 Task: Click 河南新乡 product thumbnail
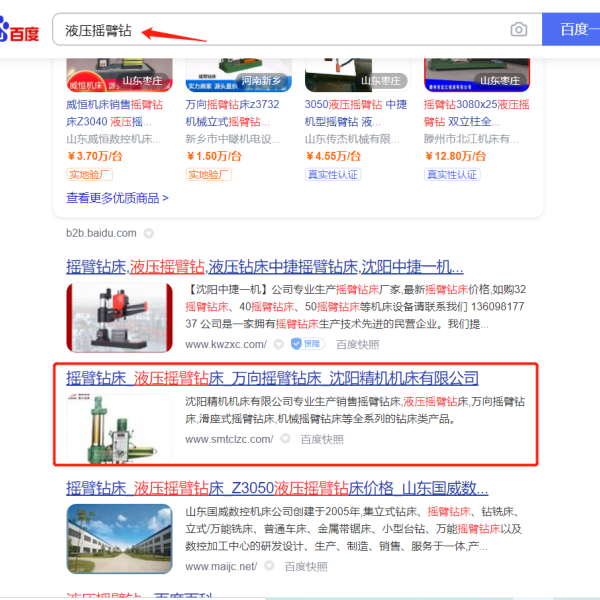tap(238, 75)
